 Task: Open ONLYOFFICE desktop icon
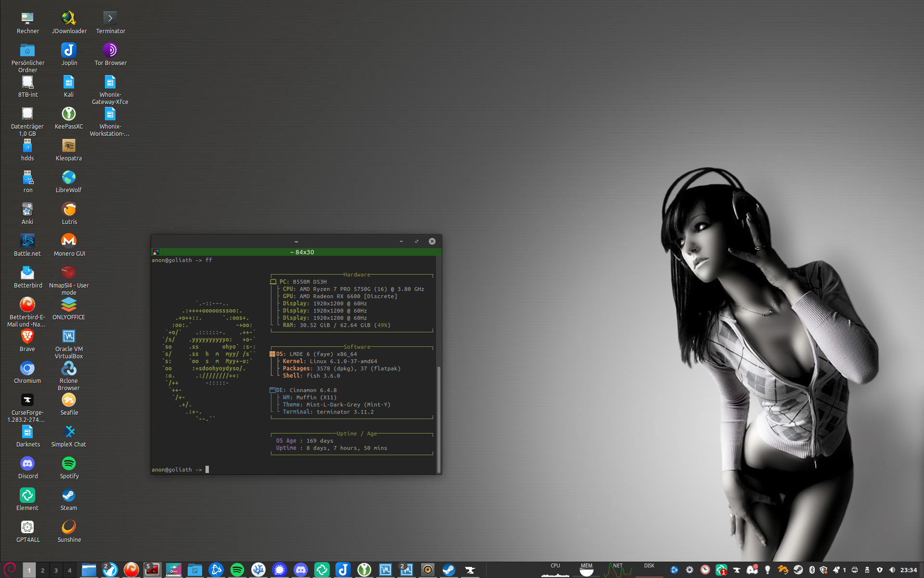click(x=69, y=309)
